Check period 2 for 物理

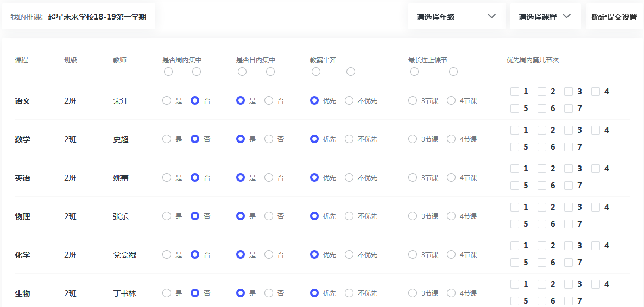542,207
